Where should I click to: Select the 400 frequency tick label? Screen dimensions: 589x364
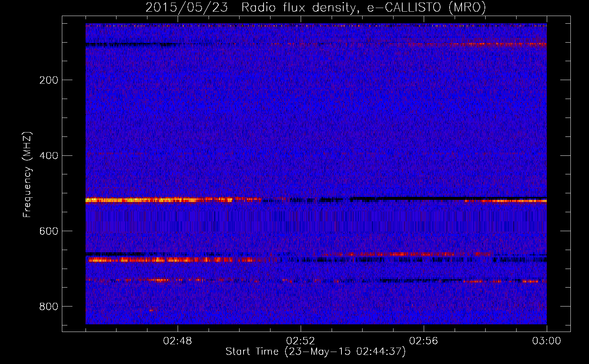click(49, 156)
